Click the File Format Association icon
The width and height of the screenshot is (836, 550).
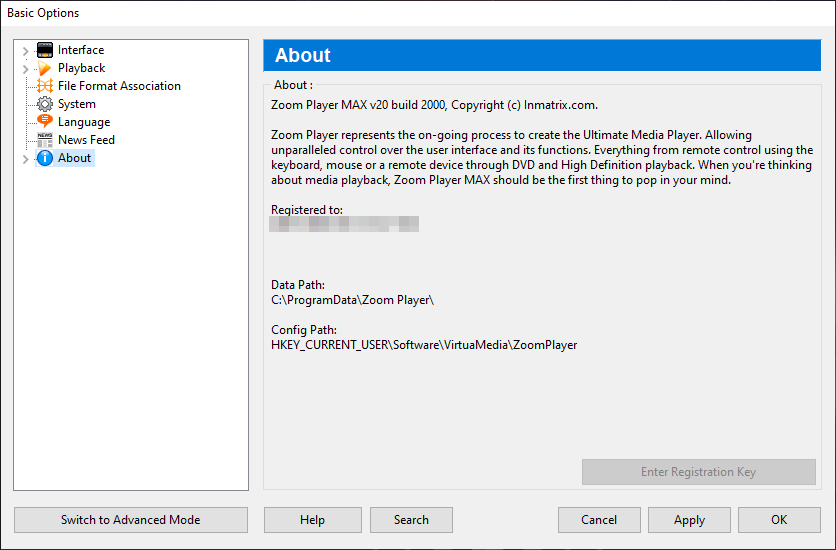pyautogui.click(x=45, y=86)
